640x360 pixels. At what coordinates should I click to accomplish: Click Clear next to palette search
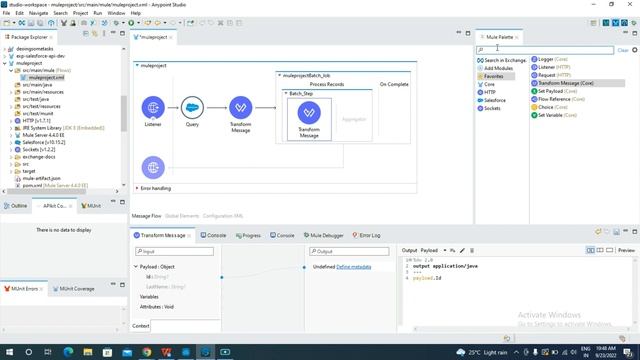tap(623, 50)
